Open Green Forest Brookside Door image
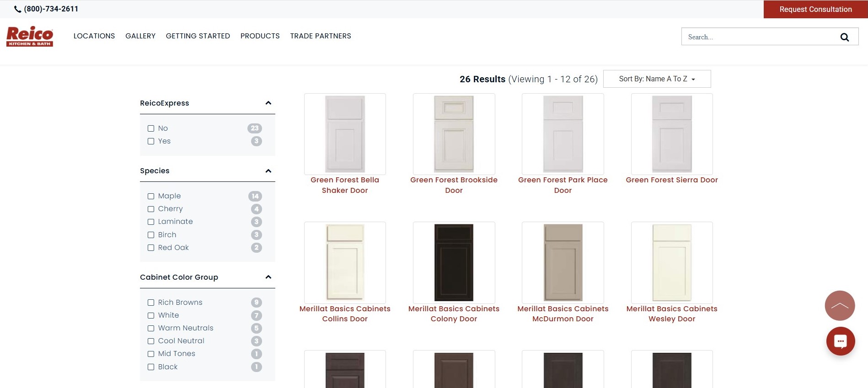 tap(454, 134)
